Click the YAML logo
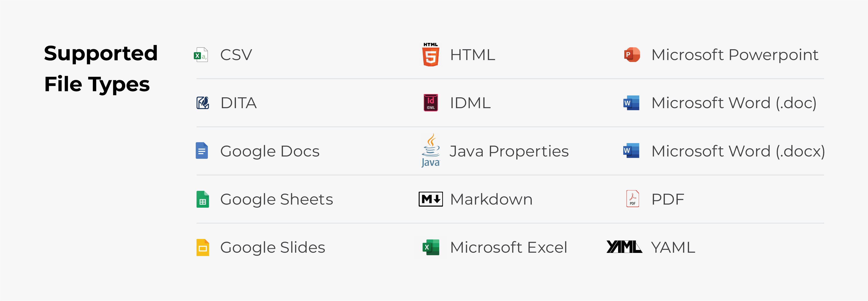This screenshot has height=301, width=868. point(624,247)
